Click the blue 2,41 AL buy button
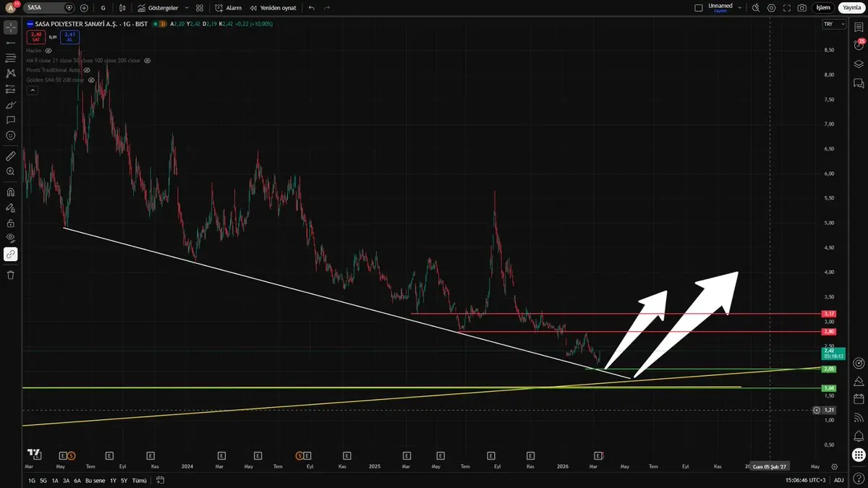Viewport: 868px width, 488px height. pyautogui.click(x=69, y=36)
